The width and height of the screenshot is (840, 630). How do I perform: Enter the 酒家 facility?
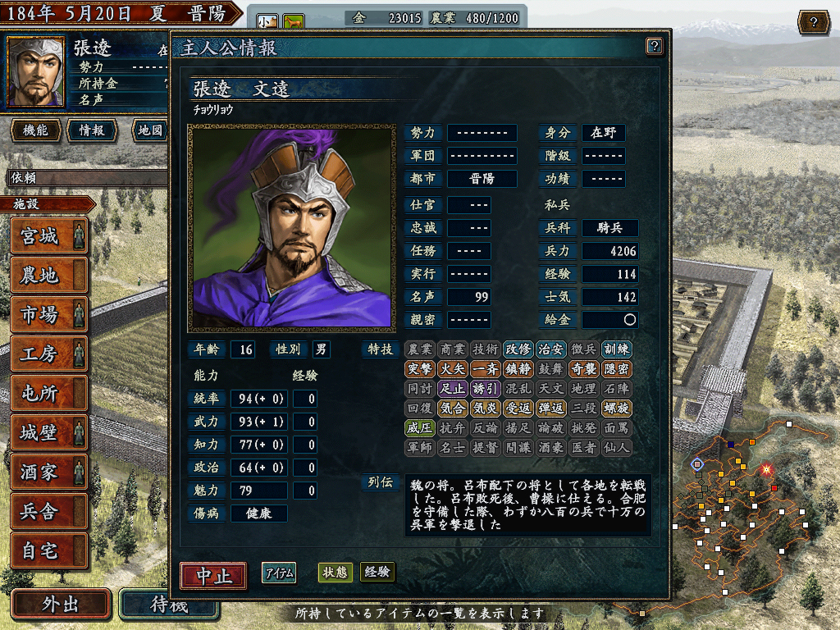[48, 472]
